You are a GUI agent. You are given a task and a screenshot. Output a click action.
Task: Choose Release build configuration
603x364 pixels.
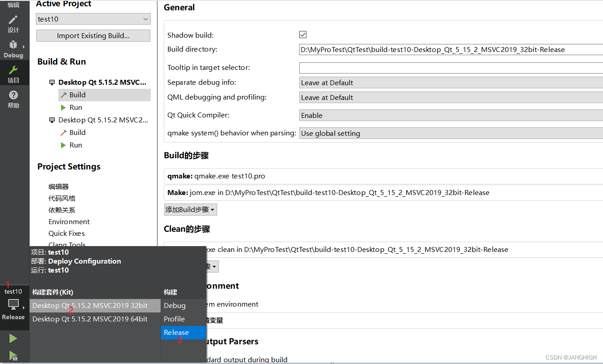pos(183,333)
